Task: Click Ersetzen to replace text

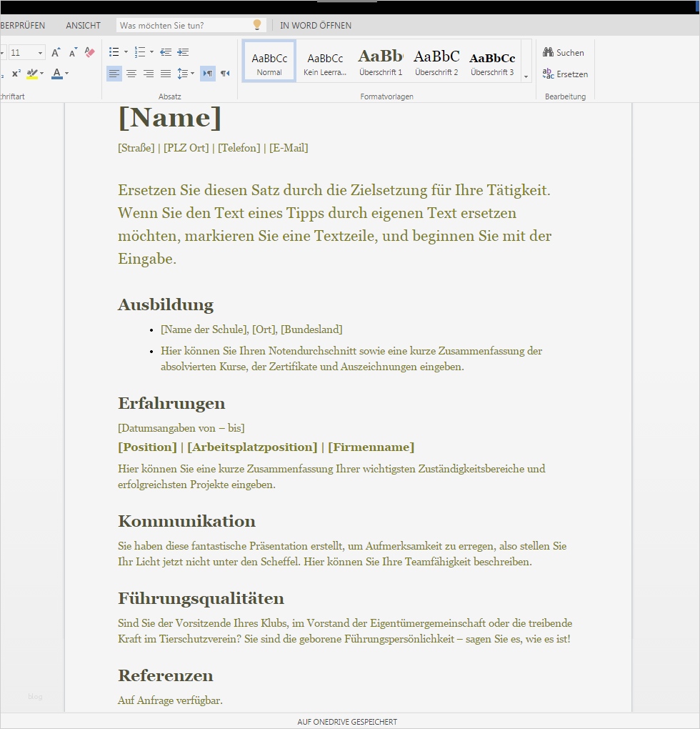Action: pos(565,74)
